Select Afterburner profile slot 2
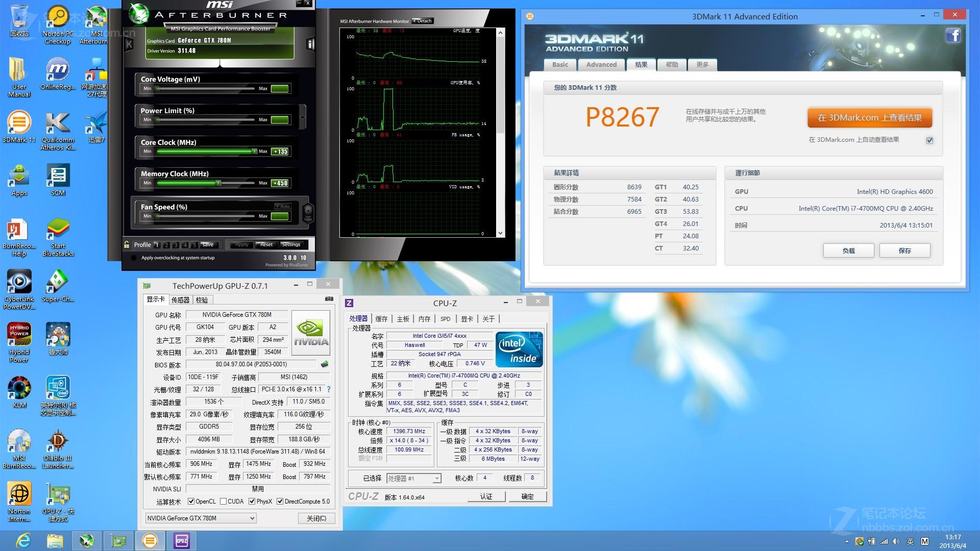980x551 pixels. click(x=166, y=245)
